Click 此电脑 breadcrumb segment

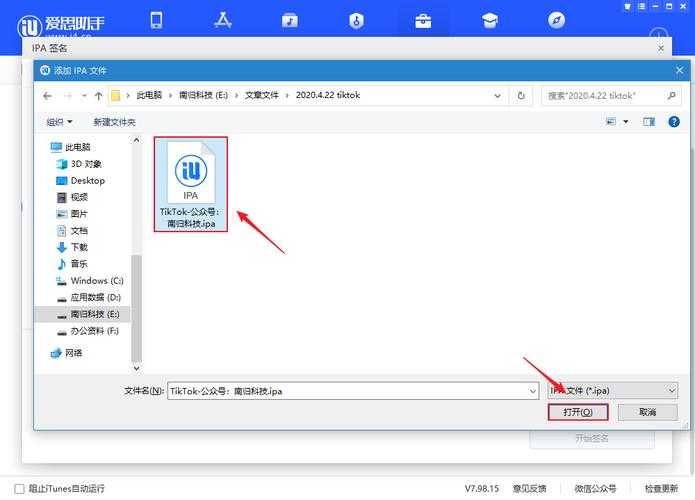coord(149,95)
